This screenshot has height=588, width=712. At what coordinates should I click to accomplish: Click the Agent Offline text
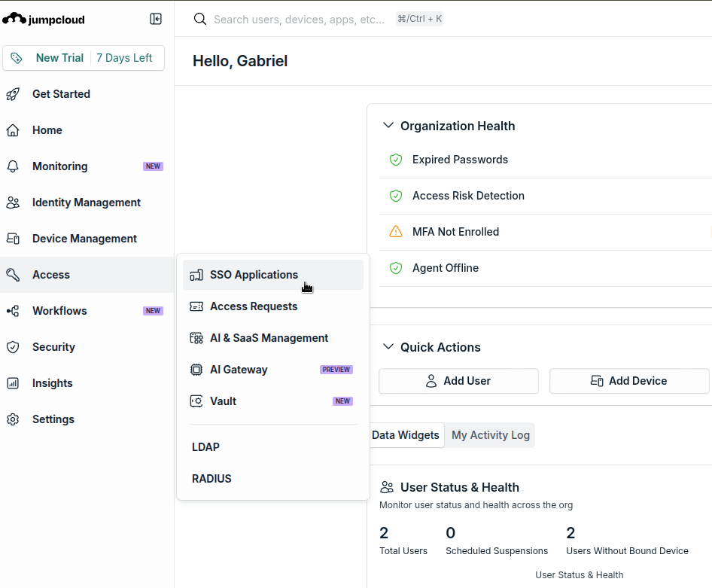[446, 268]
